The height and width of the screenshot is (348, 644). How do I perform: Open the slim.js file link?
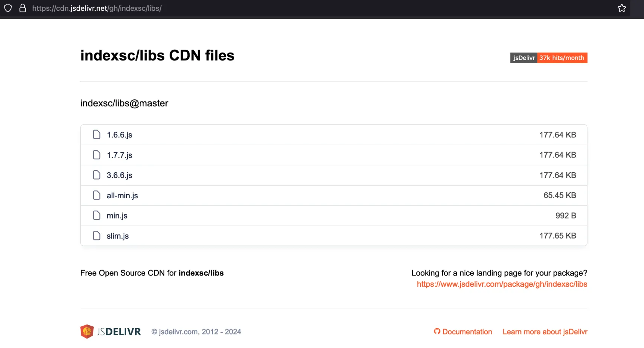tap(118, 236)
